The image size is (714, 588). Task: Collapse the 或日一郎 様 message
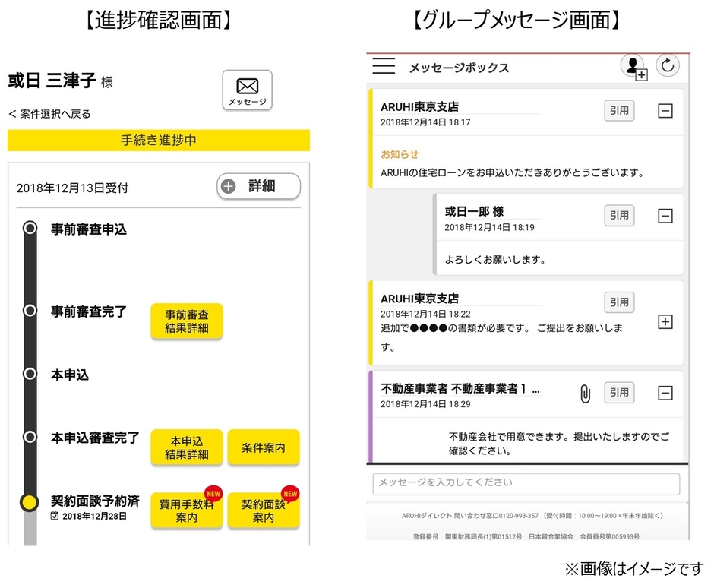pyautogui.click(x=665, y=216)
